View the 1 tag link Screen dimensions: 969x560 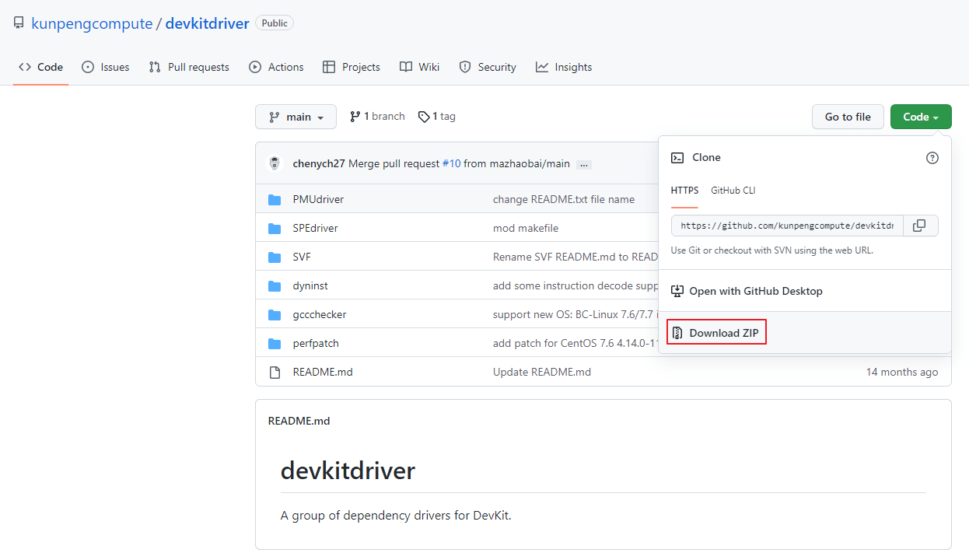437,117
